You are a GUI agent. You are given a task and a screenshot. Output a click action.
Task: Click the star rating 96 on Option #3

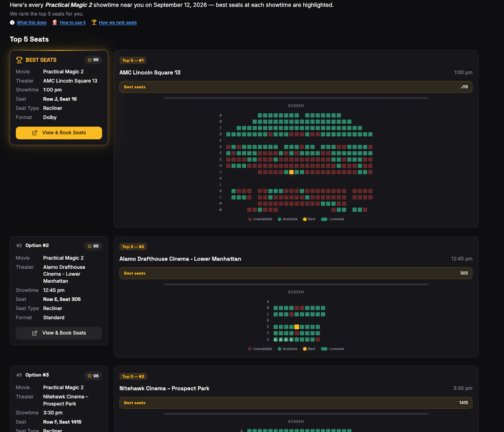(x=93, y=376)
